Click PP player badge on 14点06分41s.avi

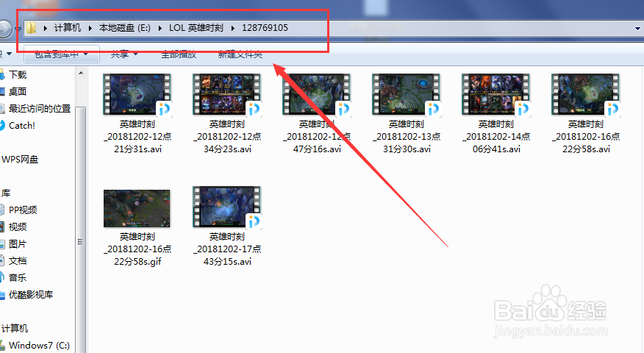pyautogui.click(x=523, y=109)
